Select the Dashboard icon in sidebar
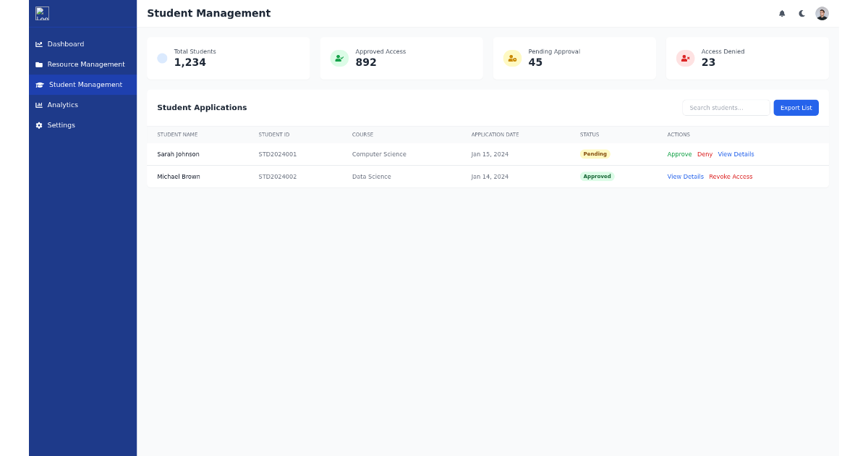Viewport: 868px width, 456px height. coord(40,43)
